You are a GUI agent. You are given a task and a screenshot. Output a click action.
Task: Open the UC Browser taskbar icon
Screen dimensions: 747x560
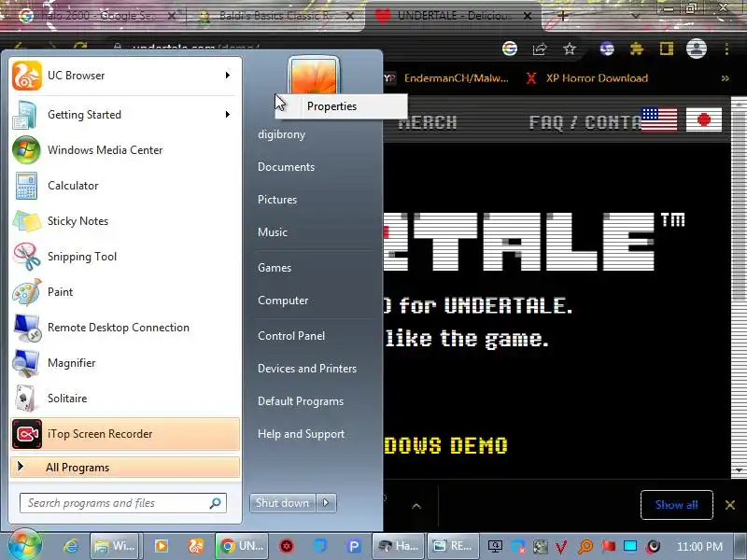click(196, 546)
